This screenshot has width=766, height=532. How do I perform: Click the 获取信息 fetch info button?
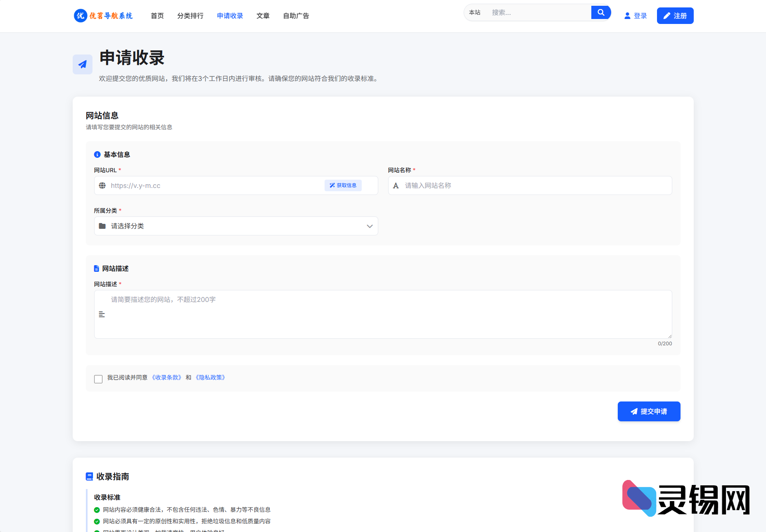coord(343,185)
